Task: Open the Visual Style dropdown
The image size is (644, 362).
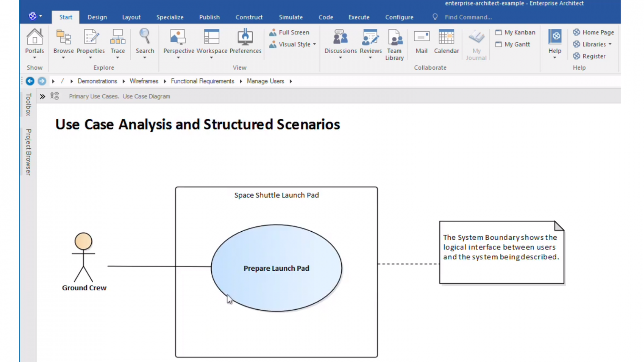Action: coord(314,44)
